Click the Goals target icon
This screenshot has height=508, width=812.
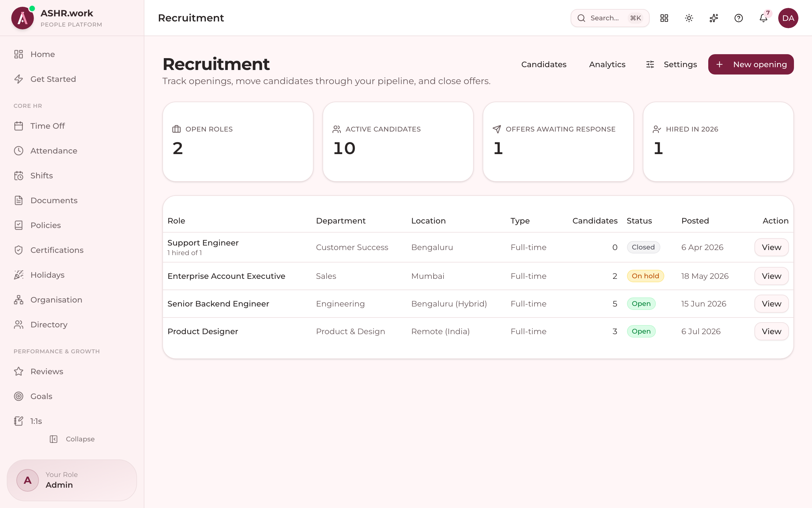[x=18, y=397]
